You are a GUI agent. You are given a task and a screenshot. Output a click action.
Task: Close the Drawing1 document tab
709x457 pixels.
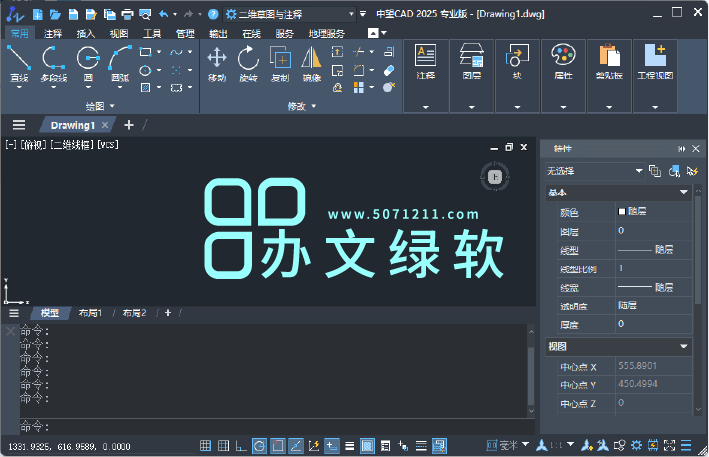(105, 125)
